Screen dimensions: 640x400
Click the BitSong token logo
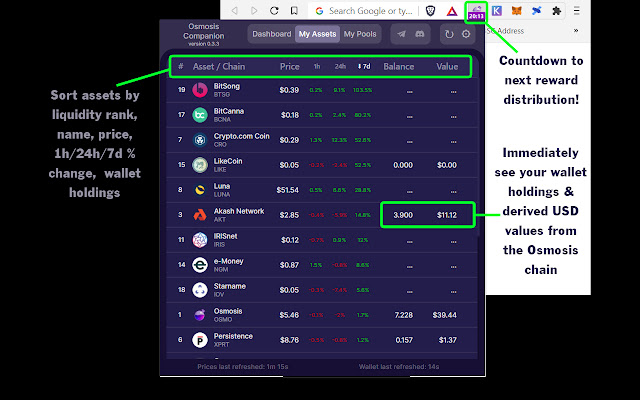coord(200,90)
